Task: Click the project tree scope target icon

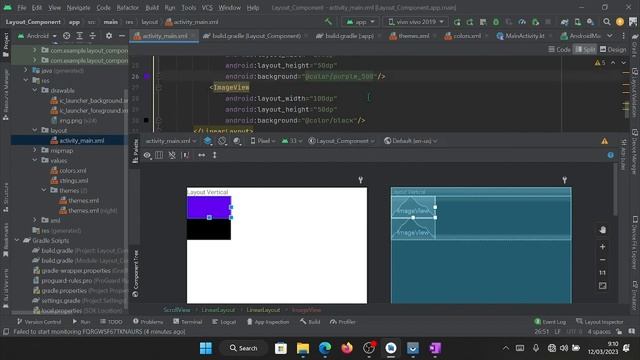Action: pos(67,36)
